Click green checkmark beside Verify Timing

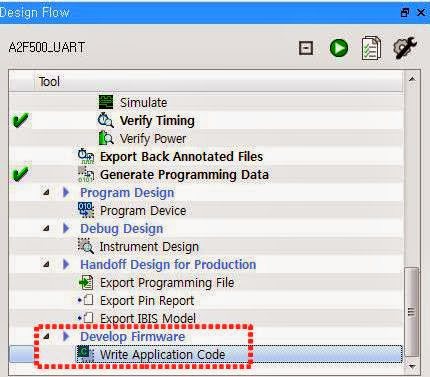[x=20, y=120]
